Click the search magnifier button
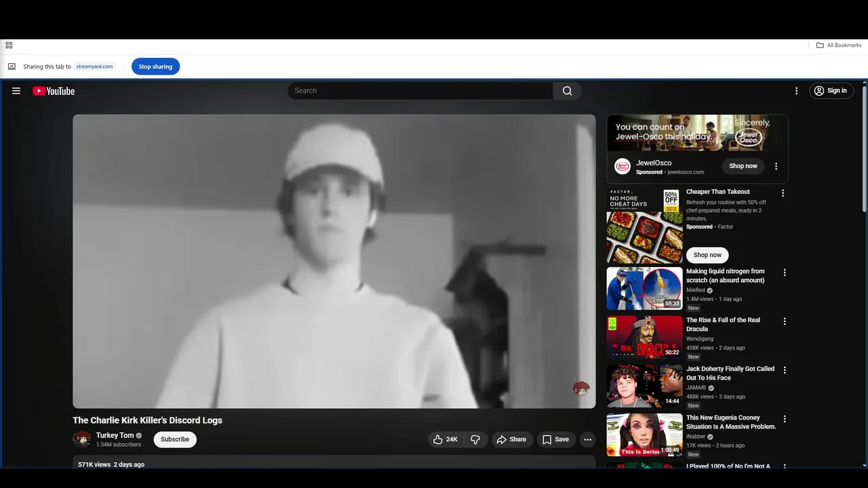This screenshot has height=488, width=868. coord(567,91)
